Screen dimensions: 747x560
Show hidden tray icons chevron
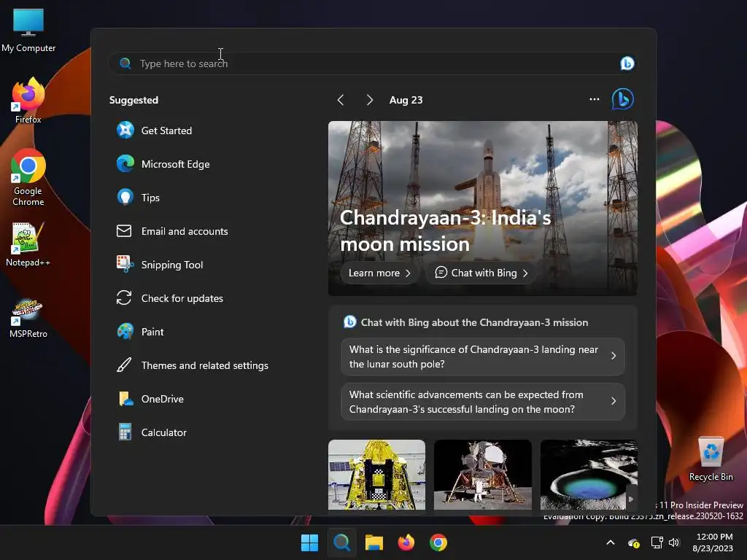611,542
